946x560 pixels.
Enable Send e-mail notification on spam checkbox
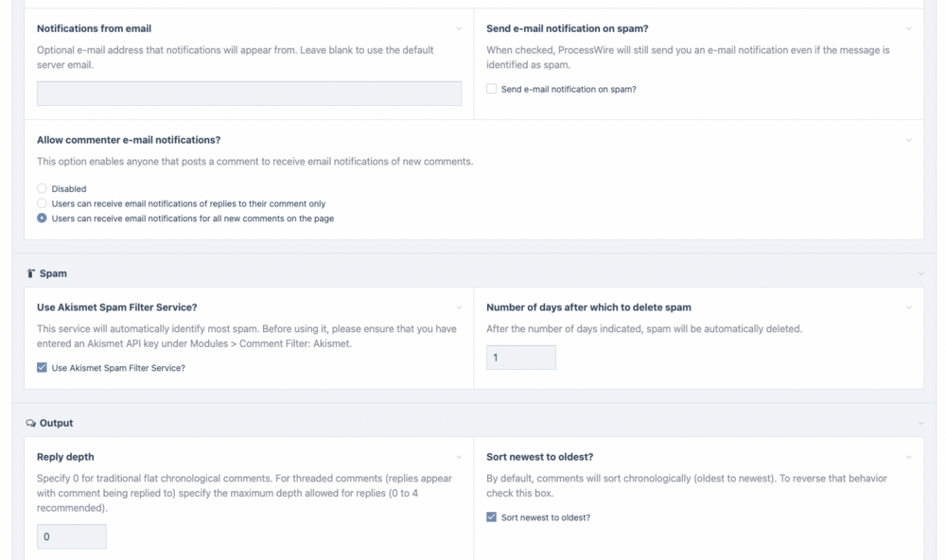(x=492, y=89)
